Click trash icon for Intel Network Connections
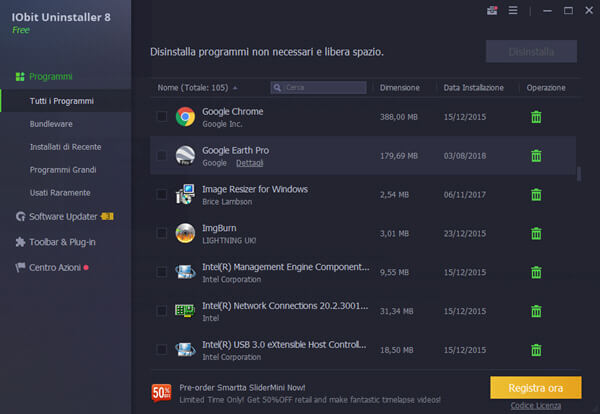This screenshot has height=414, width=600. tap(536, 311)
